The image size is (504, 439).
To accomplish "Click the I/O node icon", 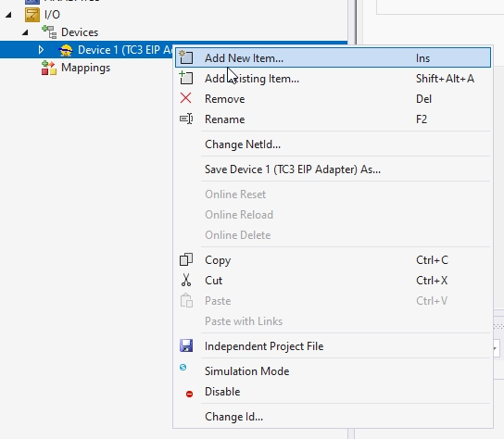I will point(32,15).
